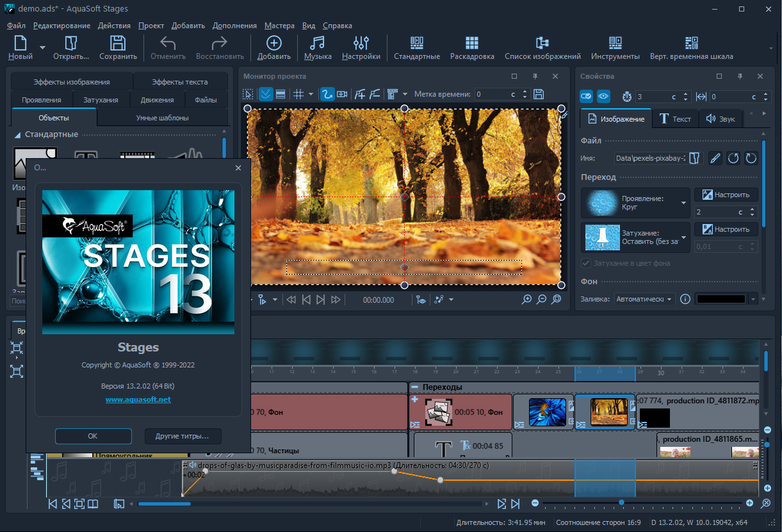Click the black fill color swatch
Image resolution: width=782 pixels, height=532 pixels.
721,299
